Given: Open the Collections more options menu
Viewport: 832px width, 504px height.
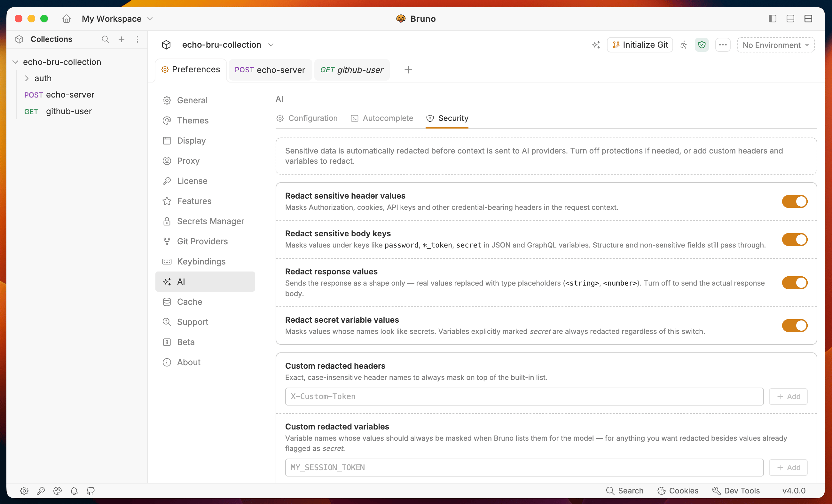Looking at the screenshot, I should click(x=137, y=39).
